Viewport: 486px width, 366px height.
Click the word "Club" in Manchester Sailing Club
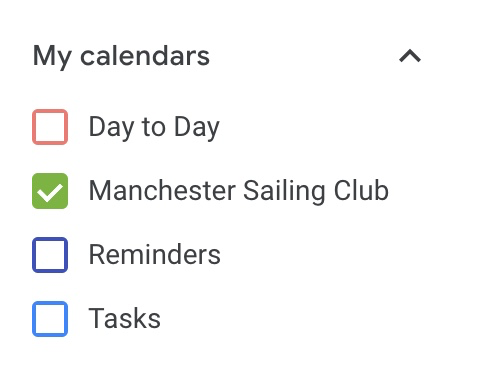pos(361,190)
